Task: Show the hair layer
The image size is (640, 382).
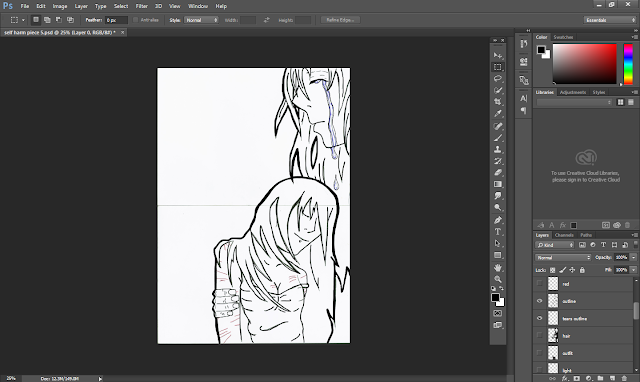Action: tap(540, 335)
